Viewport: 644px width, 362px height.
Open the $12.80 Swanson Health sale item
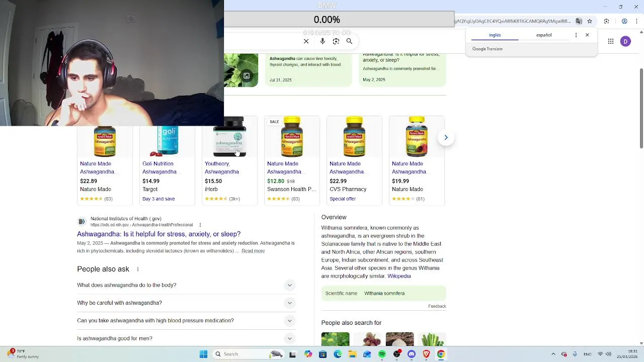coord(292,161)
